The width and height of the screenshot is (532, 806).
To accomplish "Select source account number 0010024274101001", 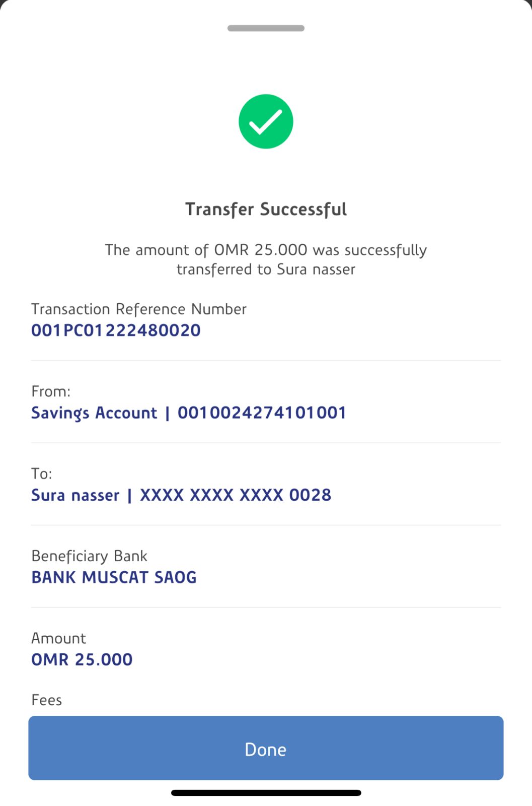I will [x=262, y=413].
